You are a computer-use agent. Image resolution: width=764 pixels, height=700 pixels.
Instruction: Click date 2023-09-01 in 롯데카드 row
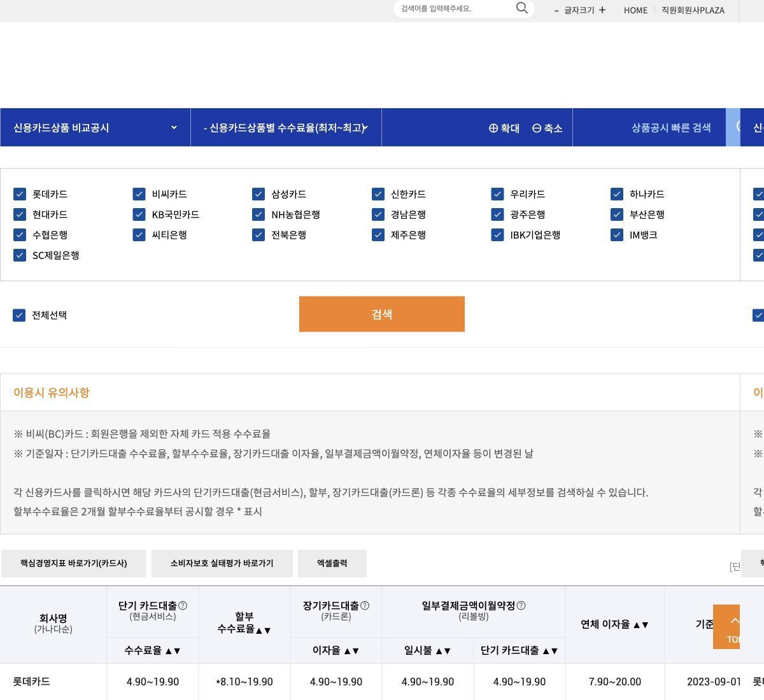[x=714, y=682]
